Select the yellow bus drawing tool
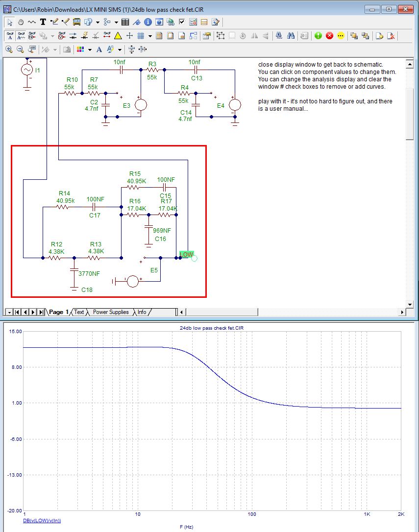This screenshot has width=419, height=532. [77, 22]
